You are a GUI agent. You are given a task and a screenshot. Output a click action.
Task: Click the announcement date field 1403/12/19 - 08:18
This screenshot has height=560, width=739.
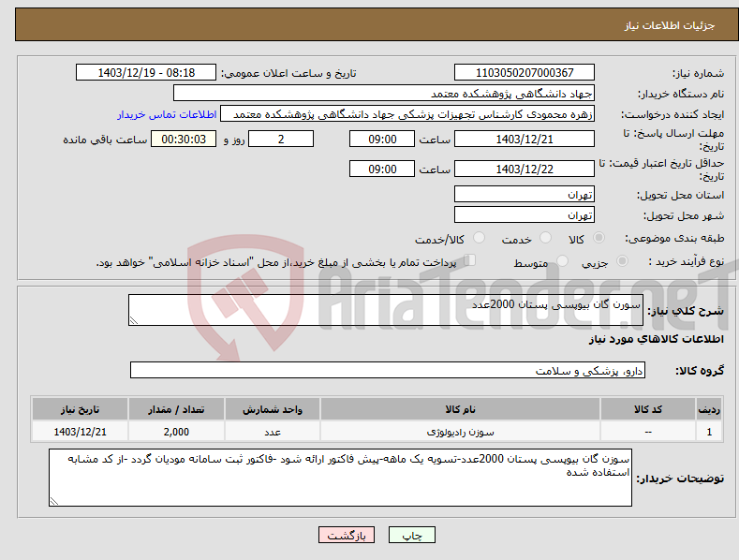click(146, 73)
